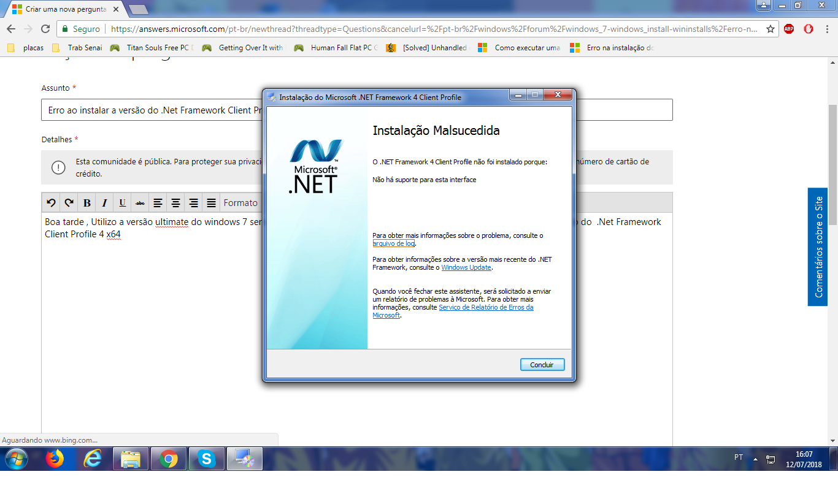Toggle bold formatting in editor
This screenshot has height=504, width=838.
coord(87,203)
